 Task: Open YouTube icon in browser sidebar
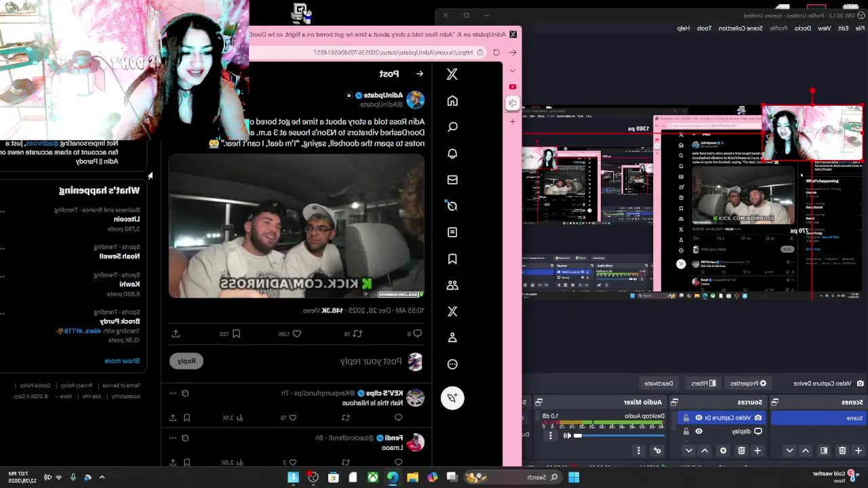pos(513,87)
